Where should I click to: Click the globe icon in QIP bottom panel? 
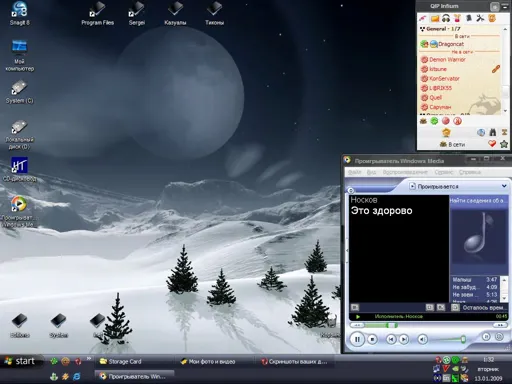point(481,132)
